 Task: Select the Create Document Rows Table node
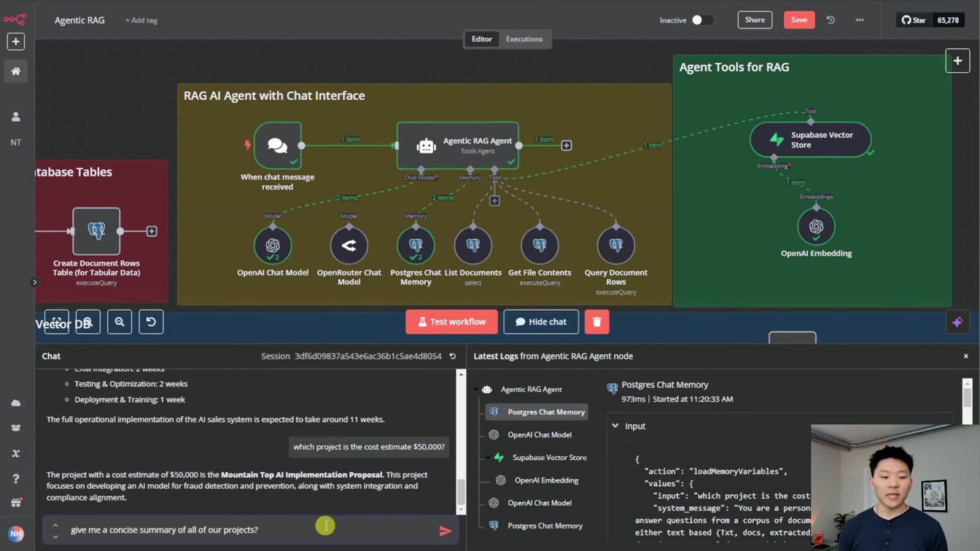(x=96, y=231)
